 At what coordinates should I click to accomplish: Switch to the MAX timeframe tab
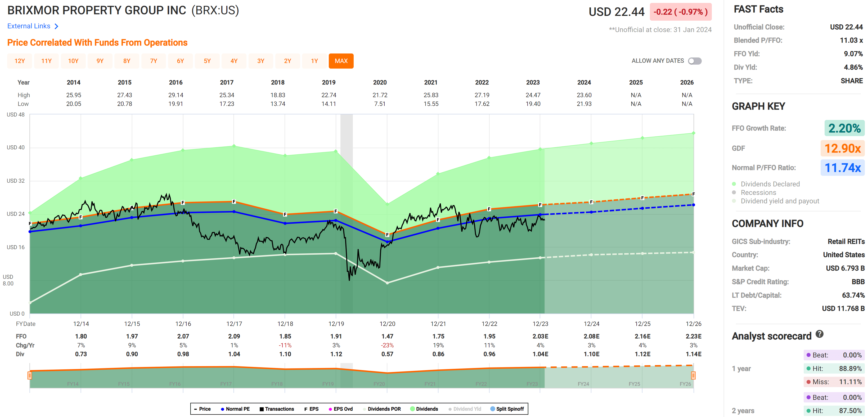pos(341,61)
